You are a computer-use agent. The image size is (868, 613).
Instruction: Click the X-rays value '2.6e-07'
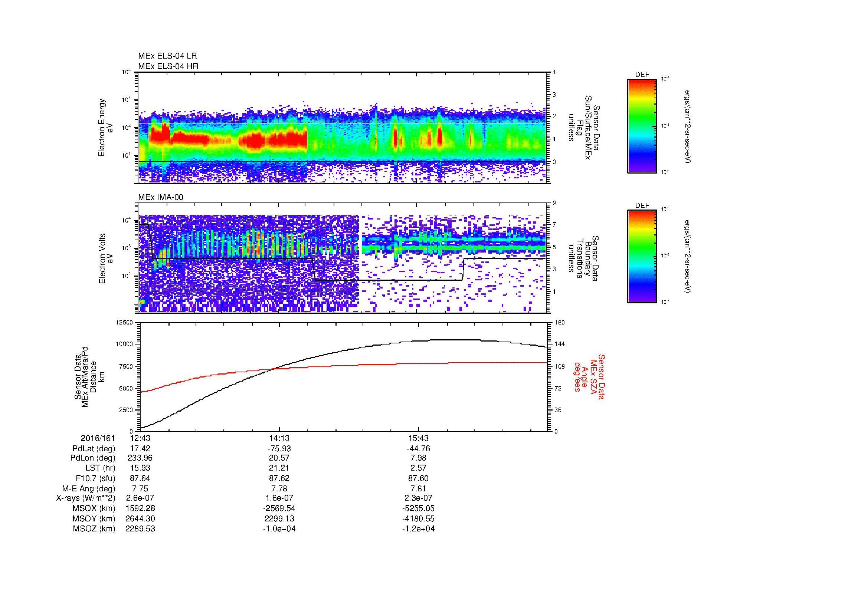point(140,498)
